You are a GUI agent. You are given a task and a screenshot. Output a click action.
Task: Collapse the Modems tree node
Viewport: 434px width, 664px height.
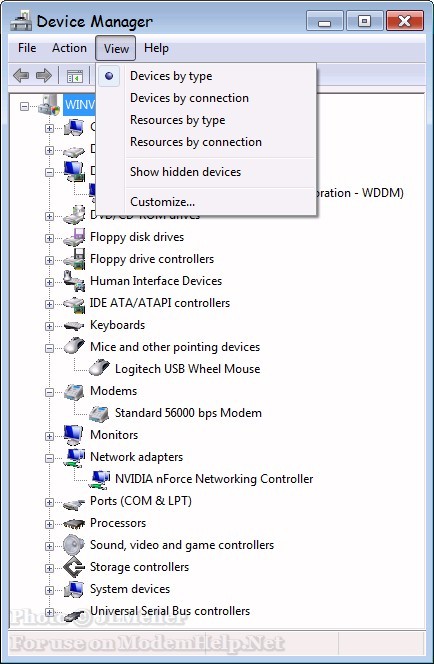[x=50, y=392]
